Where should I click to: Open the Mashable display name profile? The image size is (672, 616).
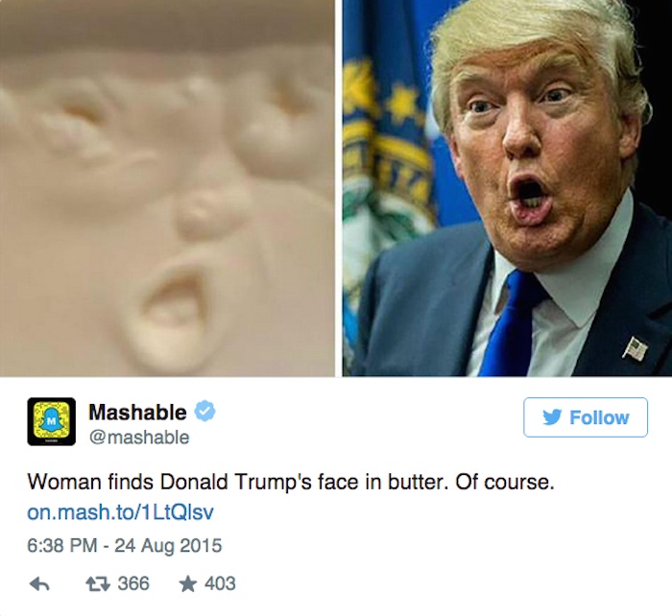click(x=137, y=413)
